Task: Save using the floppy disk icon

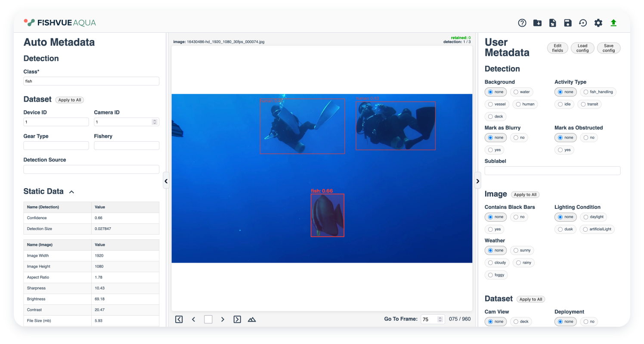Action: click(x=568, y=23)
